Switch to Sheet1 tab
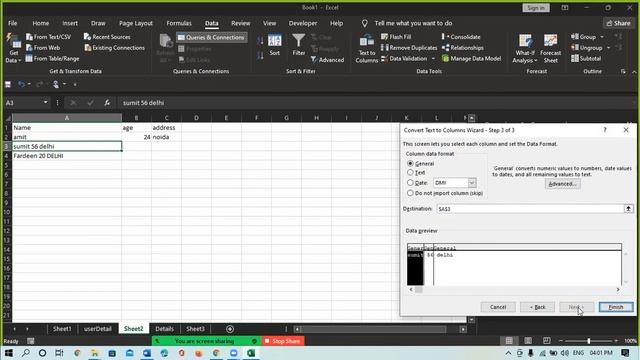This screenshot has width=640, height=360. (62, 329)
